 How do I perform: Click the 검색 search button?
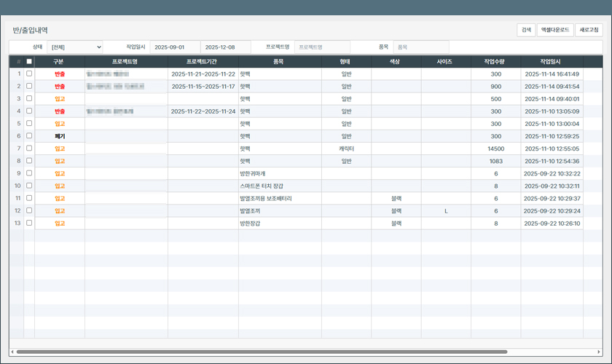526,30
